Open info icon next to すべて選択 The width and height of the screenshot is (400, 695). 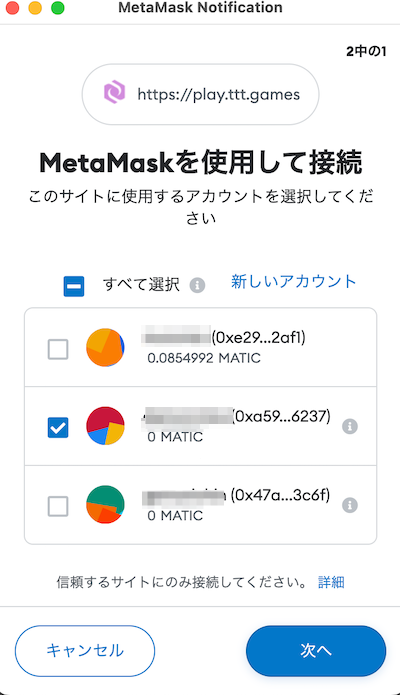[x=197, y=285]
